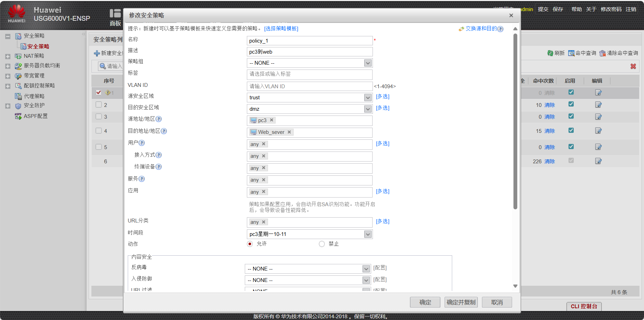The width and height of the screenshot is (644, 320).
Task: Click the 标签 input field
Action: 310,74
